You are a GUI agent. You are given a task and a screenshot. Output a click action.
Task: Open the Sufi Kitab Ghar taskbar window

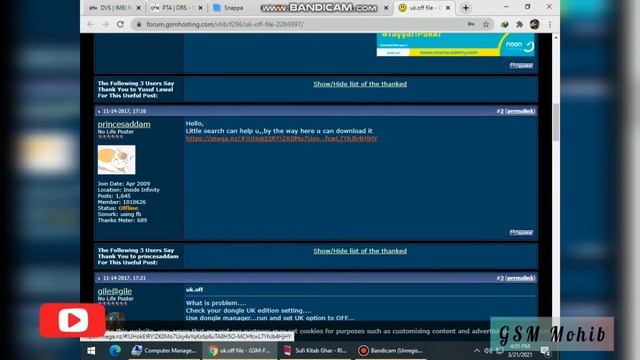pos(315,351)
